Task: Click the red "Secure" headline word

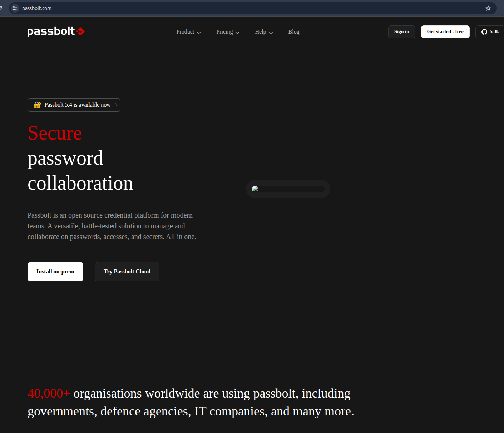Action: [55, 133]
